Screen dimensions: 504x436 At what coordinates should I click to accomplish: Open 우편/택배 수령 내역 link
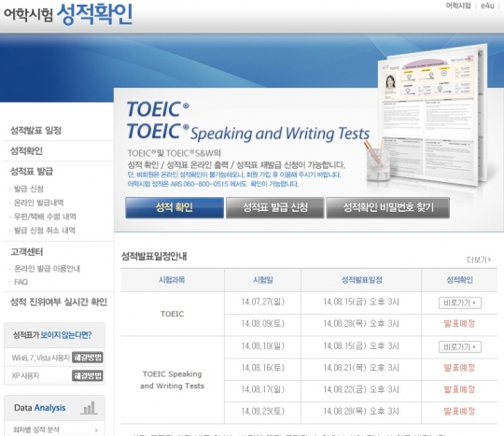(x=45, y=217)
